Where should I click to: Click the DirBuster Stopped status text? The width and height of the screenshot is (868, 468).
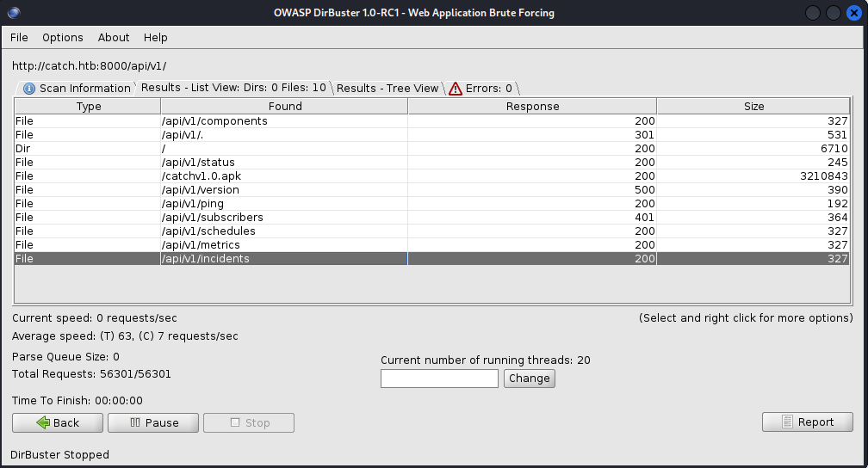59,455
